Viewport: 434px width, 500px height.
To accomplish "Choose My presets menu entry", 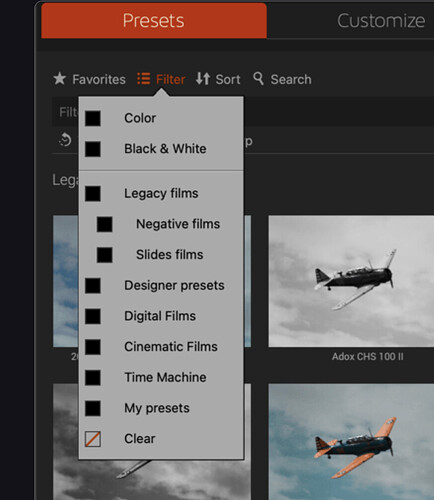I will (157, 408).
